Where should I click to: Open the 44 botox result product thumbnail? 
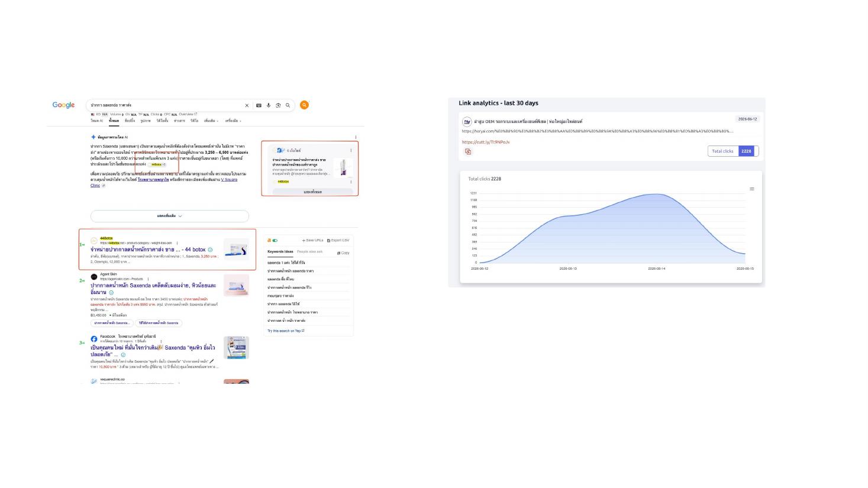(x=236, y=249)
